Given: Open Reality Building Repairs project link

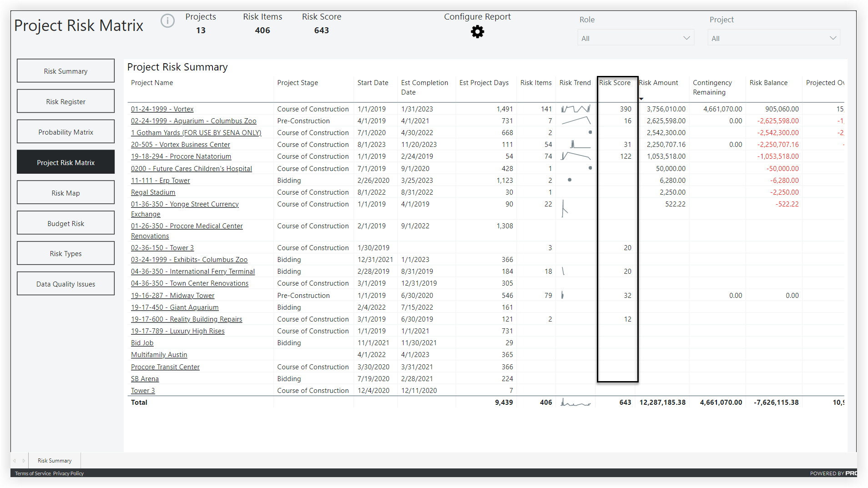Looking at the screenshot, I should point(187,319).
